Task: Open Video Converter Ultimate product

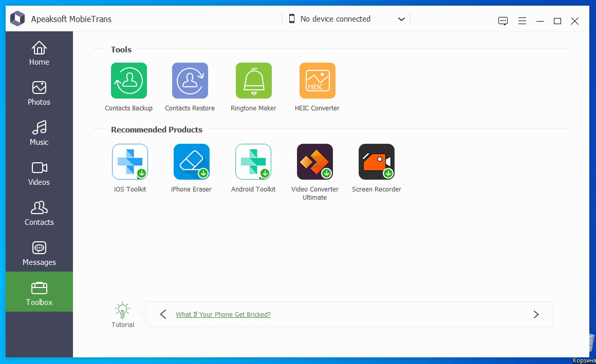Action: (315, 162)
